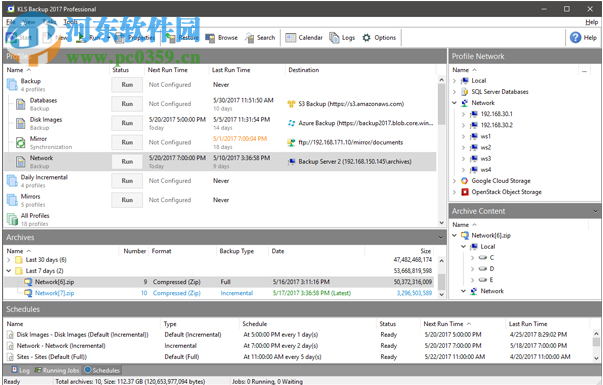Select the Network backup profile icon
The width and height of the screenshot is (603, 385).
(x=20, y=162)
